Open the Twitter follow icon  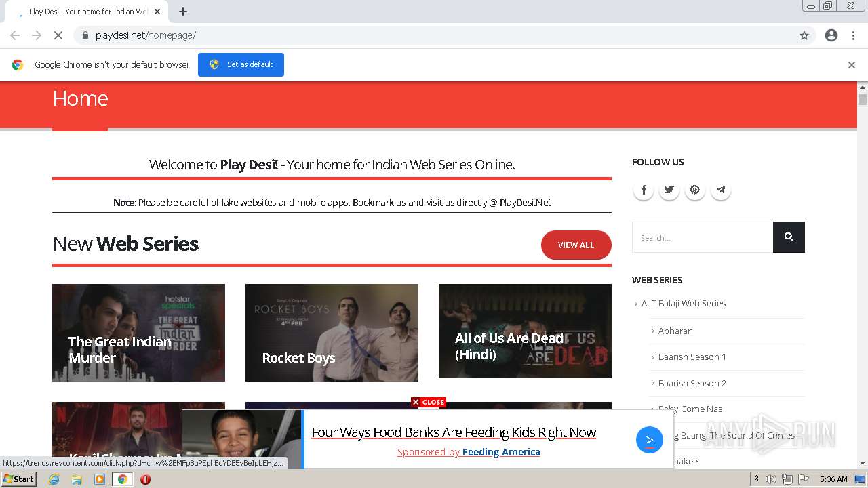click(669, 190)
